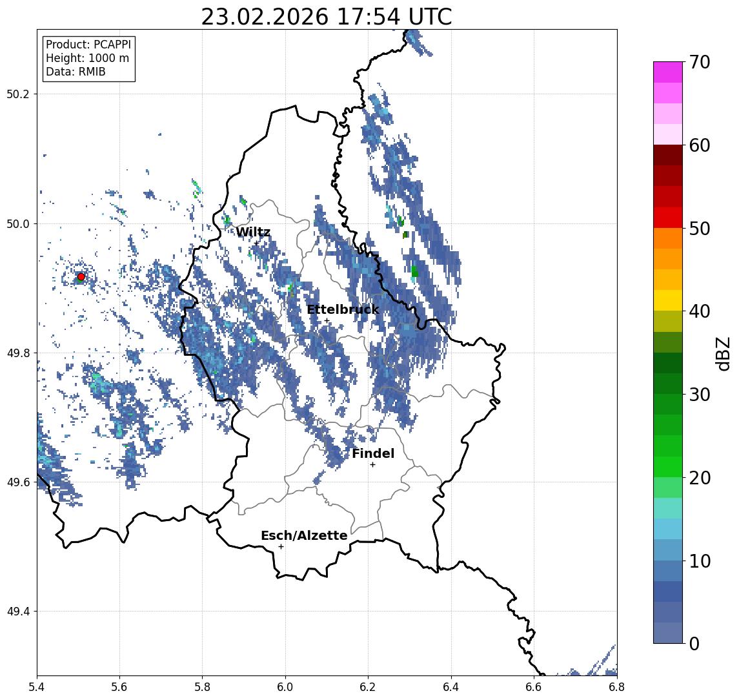
Task: Click the yellow colorbar swatch above 40
Action: click(x=668, y=300)
